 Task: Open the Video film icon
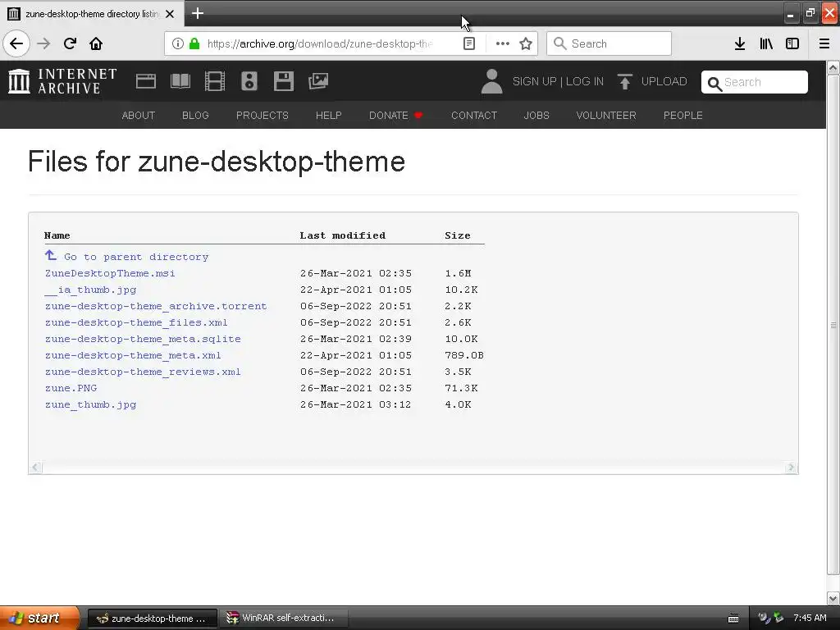215,81
